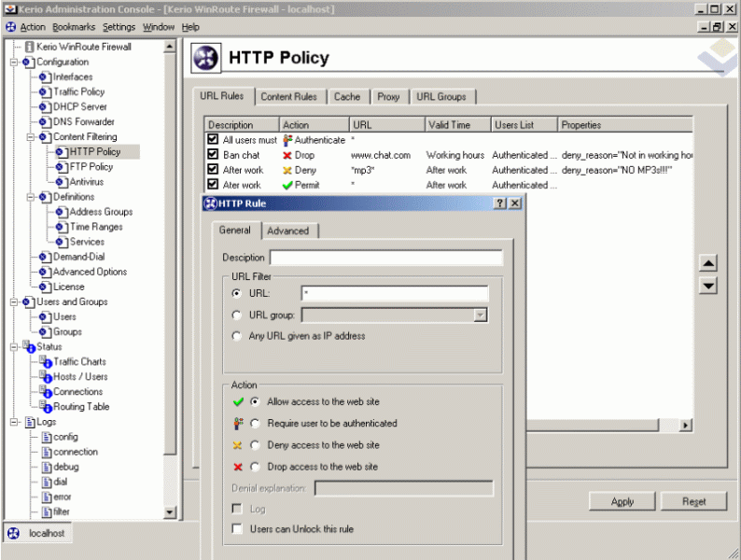Collapse the Definitions tree node

(30, 197)
